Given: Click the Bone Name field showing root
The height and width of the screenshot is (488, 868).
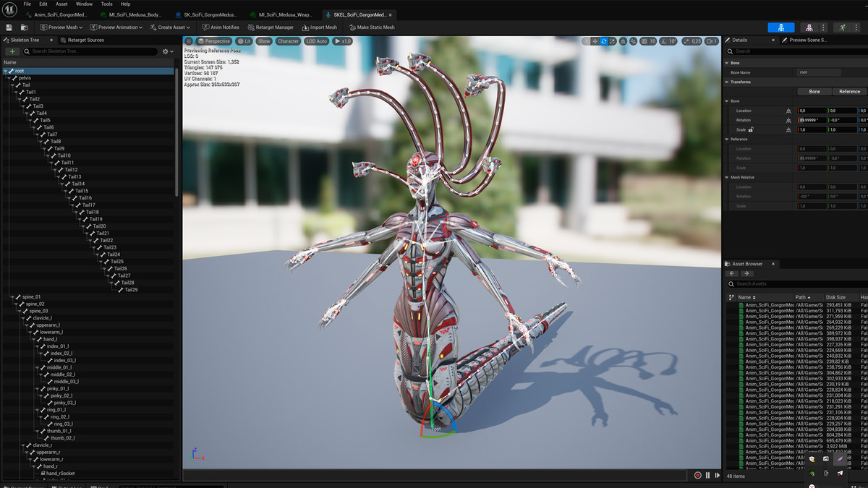Looking at the screenshot, I should pos(819,72).
